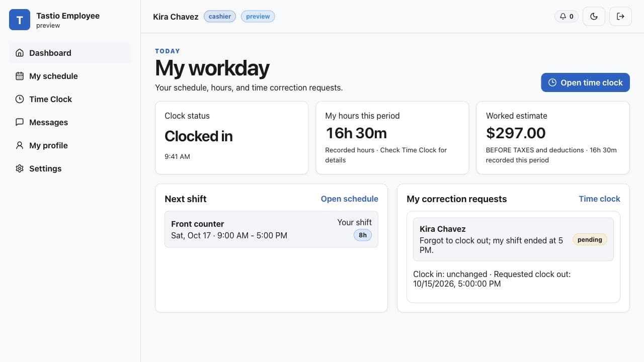Click the Tastio Employee app title
Image resolution: width=644 pixels, height=362 pixels.
tap(68, 16)
